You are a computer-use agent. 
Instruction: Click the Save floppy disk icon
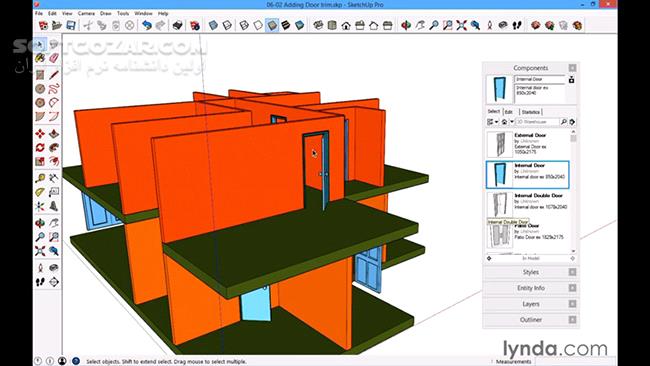click(71, 26)
